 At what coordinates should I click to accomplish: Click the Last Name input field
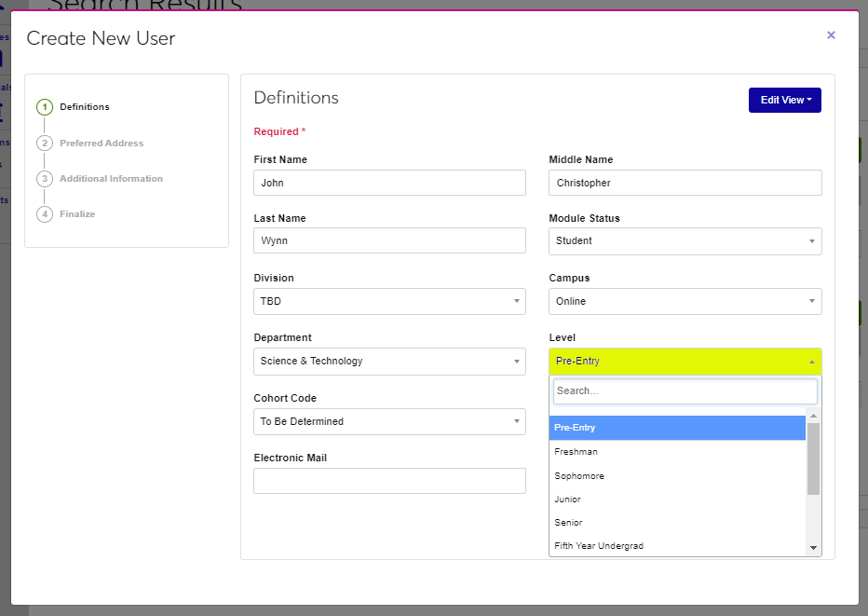[x=389, y=241]
